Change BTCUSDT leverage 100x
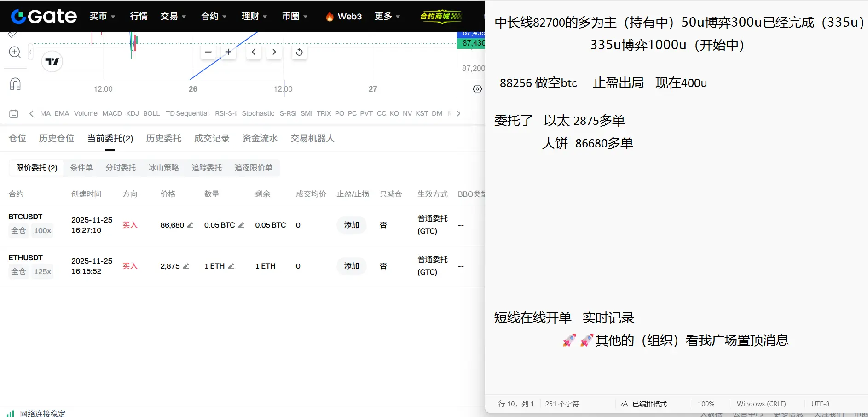Screen dimensions: 868x417 [42, 230]
